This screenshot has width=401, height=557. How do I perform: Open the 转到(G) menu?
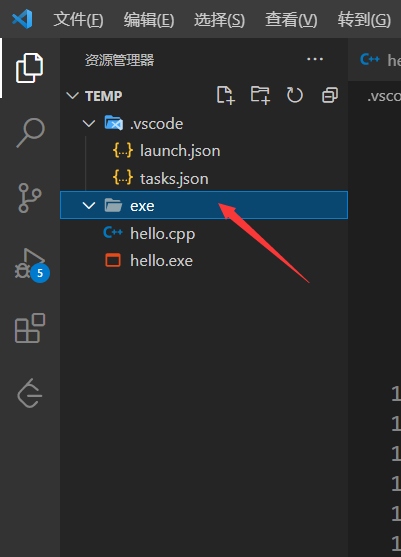click(x=364, y=19)
